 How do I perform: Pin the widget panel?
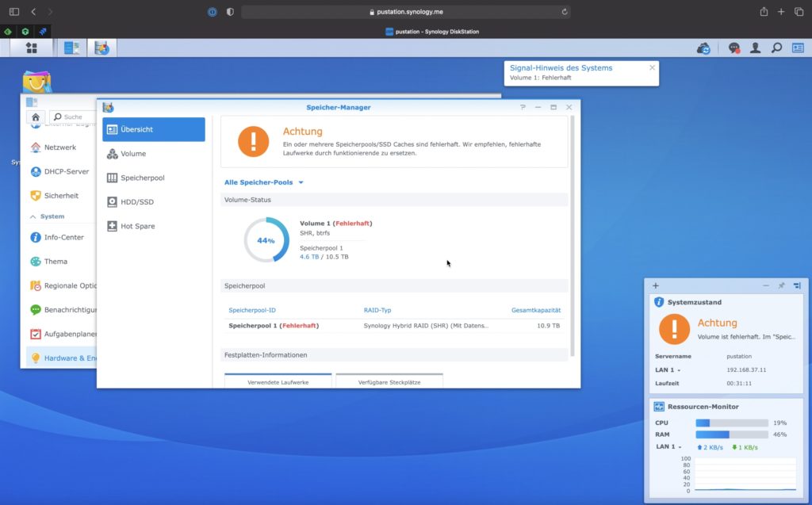[x=781, y=285]
